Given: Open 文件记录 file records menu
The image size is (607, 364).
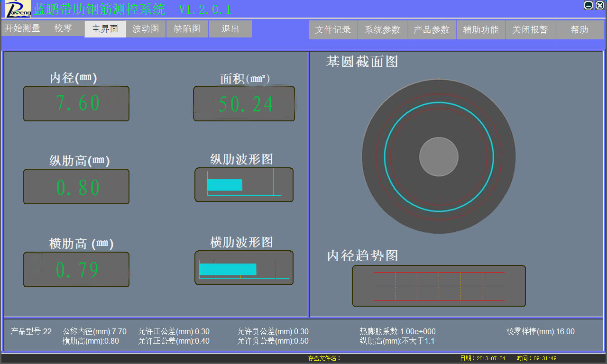Looking at the screenshot, I should tap(333, 29).
